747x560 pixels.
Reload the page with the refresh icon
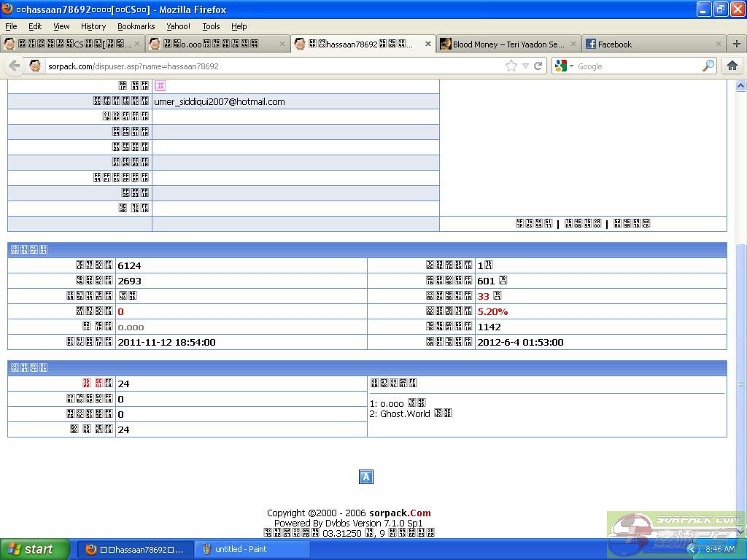point(538,66)
